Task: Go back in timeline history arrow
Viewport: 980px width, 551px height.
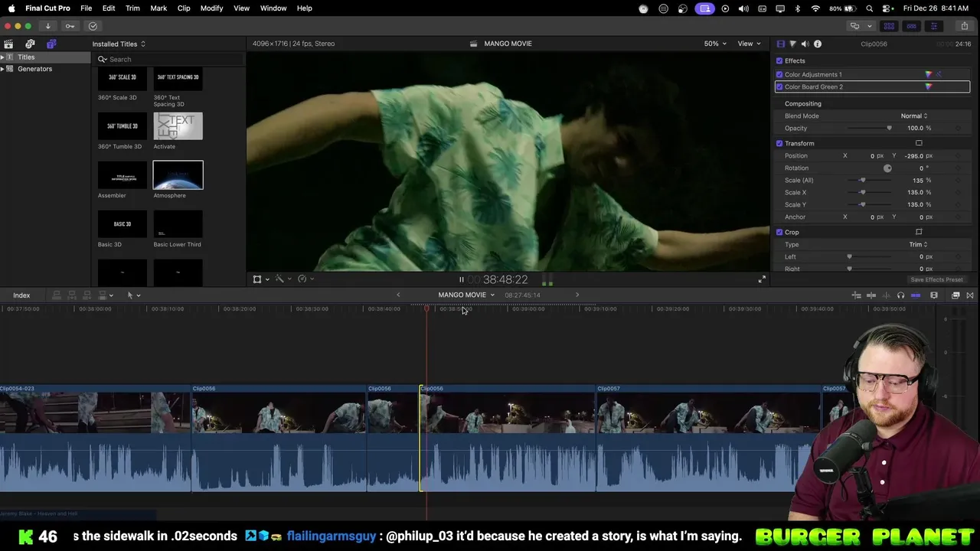Action: coord(398,295)
